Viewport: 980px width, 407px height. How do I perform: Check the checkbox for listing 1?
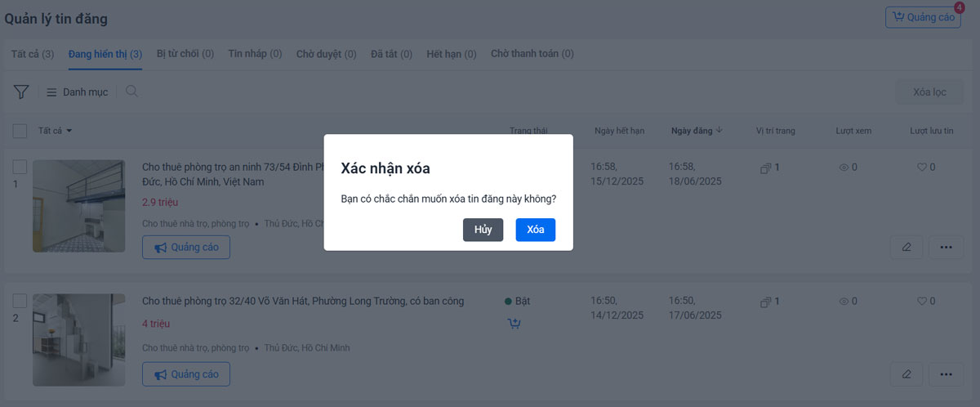(x=20, y=167)
